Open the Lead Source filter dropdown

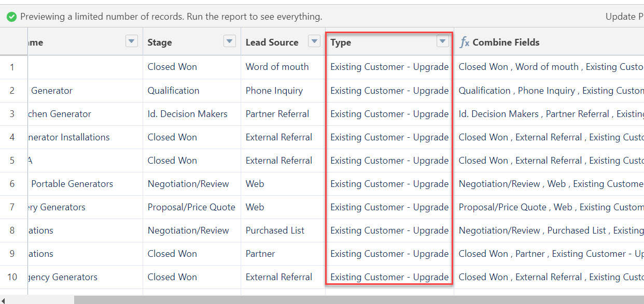pos(314,41)
